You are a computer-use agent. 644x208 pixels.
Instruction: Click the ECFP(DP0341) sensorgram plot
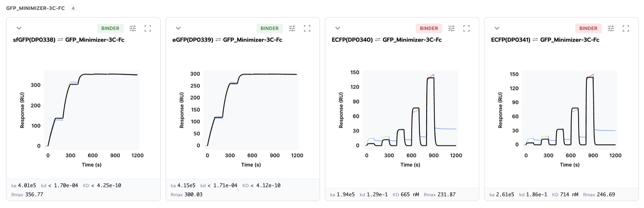click(x=570, y=110)
